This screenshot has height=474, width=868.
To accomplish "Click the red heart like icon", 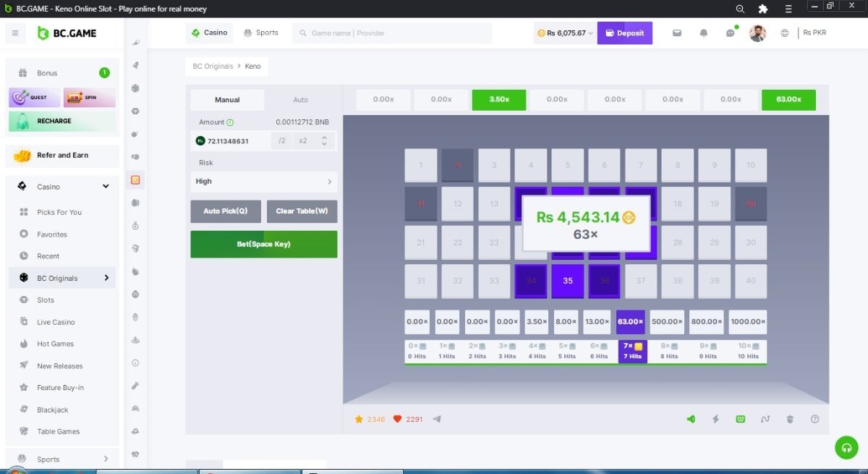I will coord(397,419).
